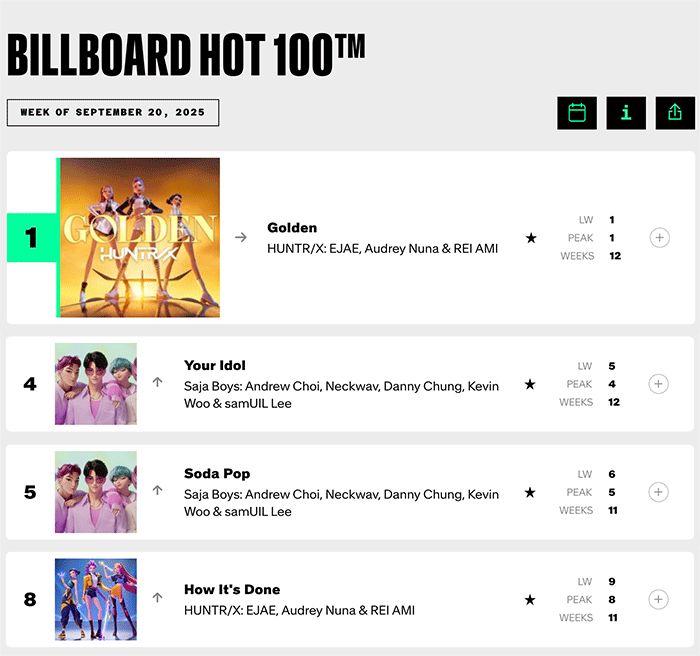Image resolution: width=700 pixels, height=656 pixels.
Task: Click the star icon beside Your Idol
Action: point(531,384)
